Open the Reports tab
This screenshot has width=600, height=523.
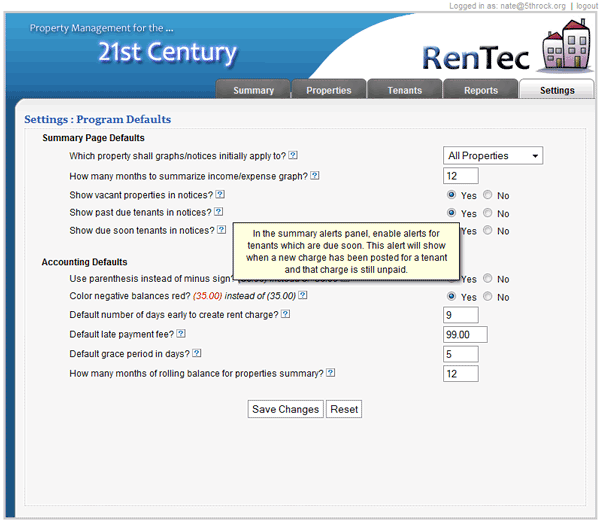pyautogui.click(x=480, y=90)
